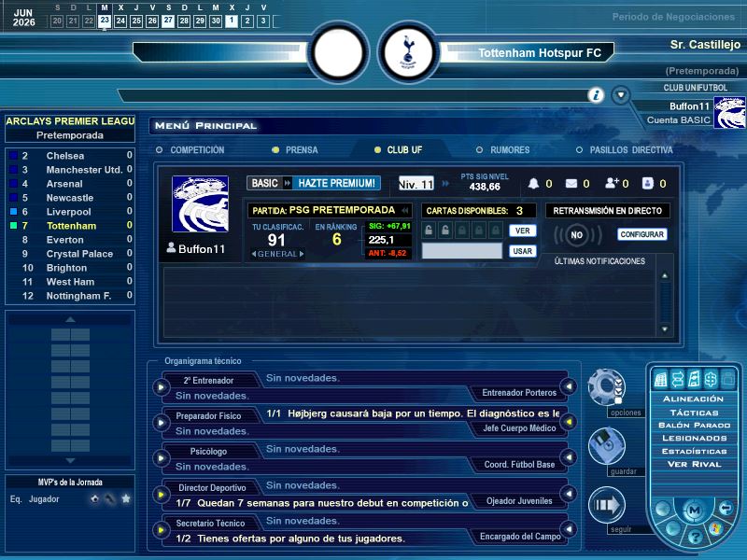Click the back arrow icon in side panel
This screenshot has height=560, width=747.
pyautogui.click(x=726, y=508)
